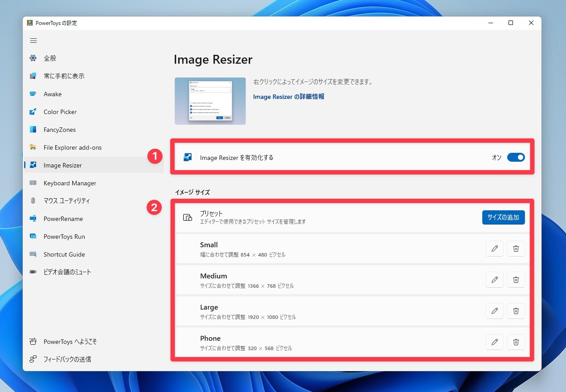Select the Awake icon in the sidebar

click(33, 94)
